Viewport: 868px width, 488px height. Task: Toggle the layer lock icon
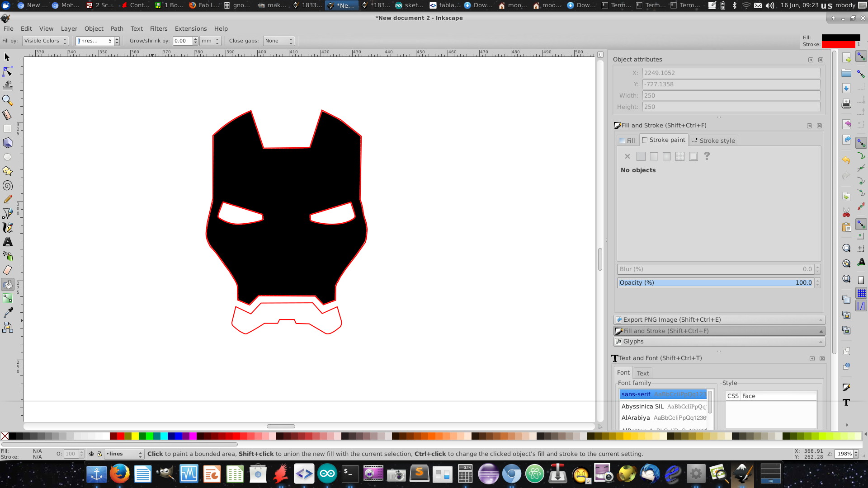pos(99,454)
